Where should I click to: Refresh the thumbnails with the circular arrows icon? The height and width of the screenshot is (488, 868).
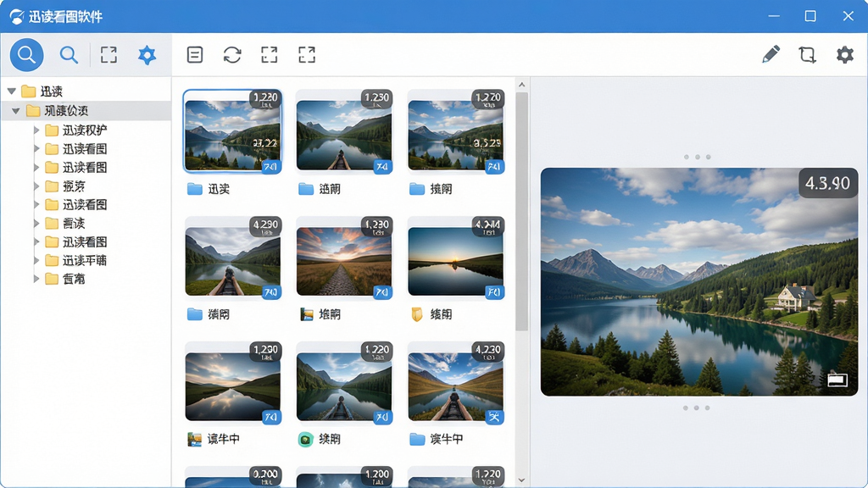point(232,55)
